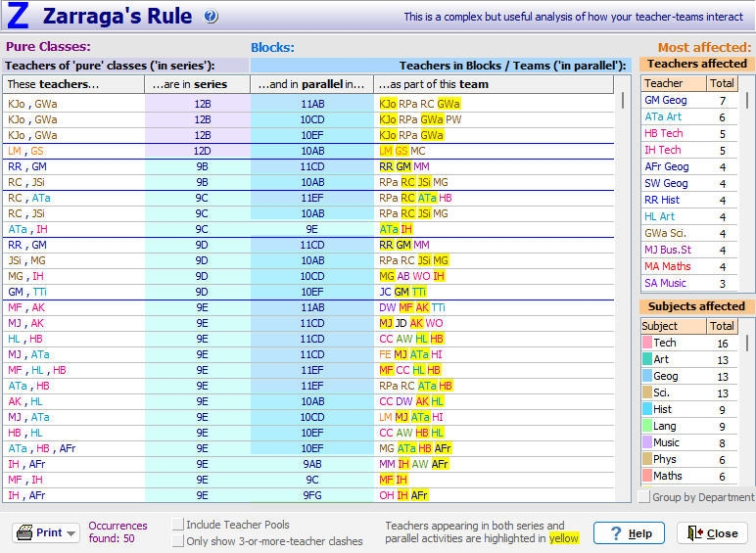Click '9FG' parallel block cell

(312, 495)
